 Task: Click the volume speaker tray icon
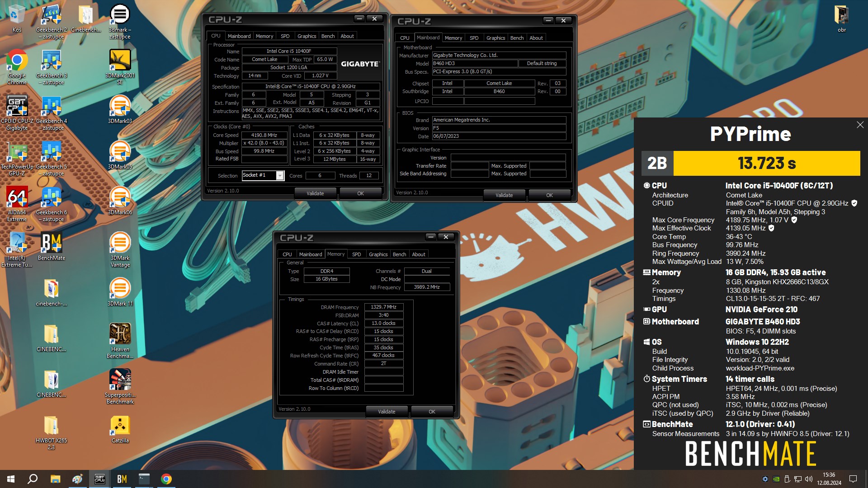click(x=809, y=479)
